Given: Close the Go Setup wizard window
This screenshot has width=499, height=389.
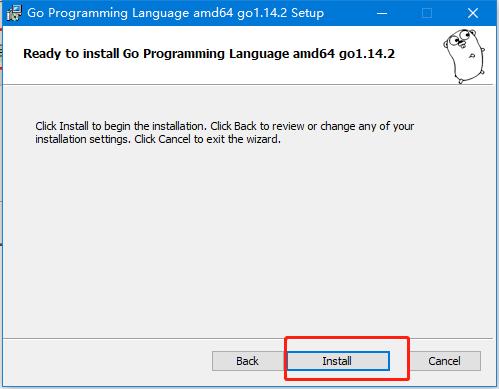Looking at the screenshot, I should pos(473,13).
